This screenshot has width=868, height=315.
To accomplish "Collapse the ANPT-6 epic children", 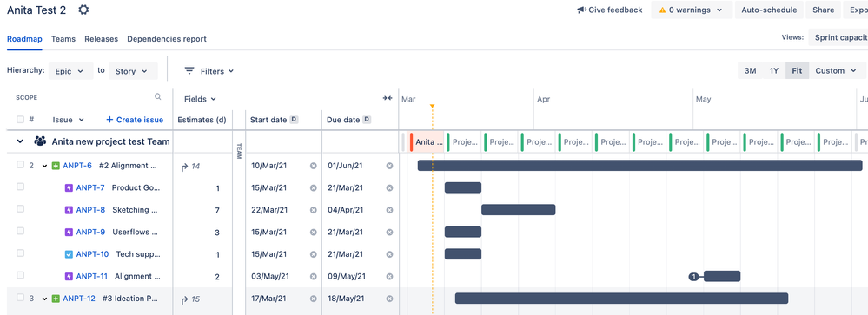I will point(45,166).
